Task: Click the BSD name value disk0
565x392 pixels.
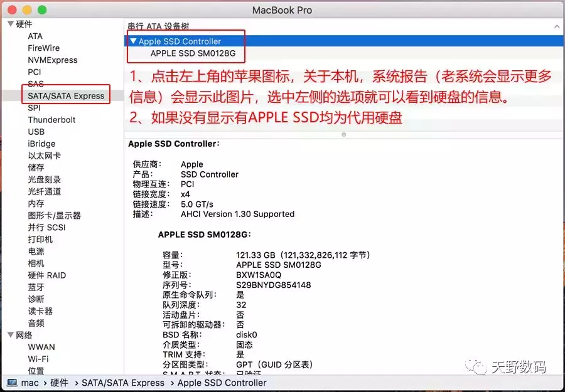Action: point(247,335)
